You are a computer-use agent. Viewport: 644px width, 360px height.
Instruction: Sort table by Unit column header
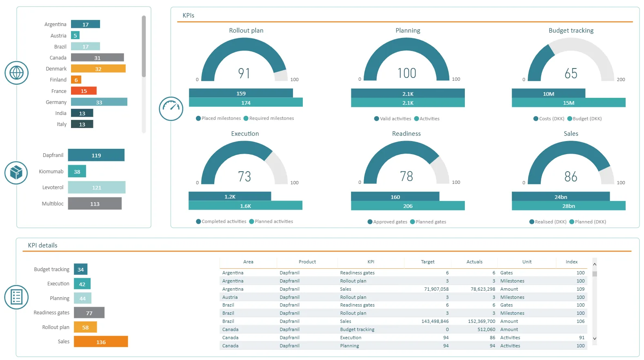527,262
